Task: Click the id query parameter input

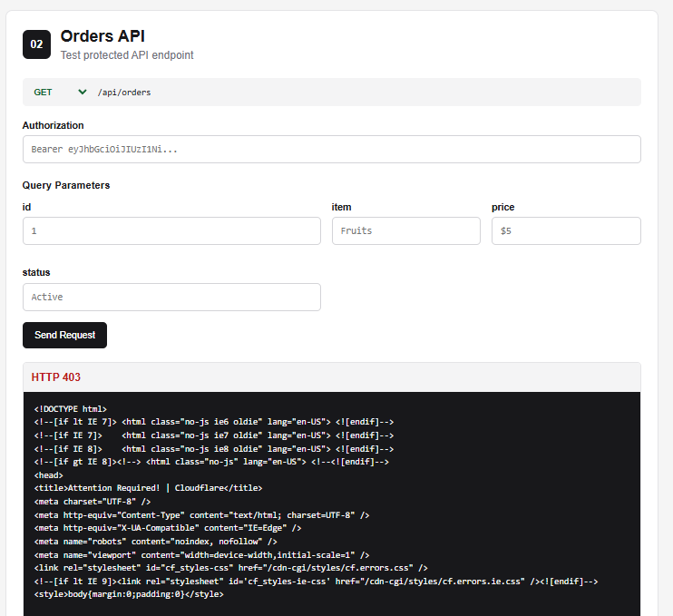Action: [171, 231]
